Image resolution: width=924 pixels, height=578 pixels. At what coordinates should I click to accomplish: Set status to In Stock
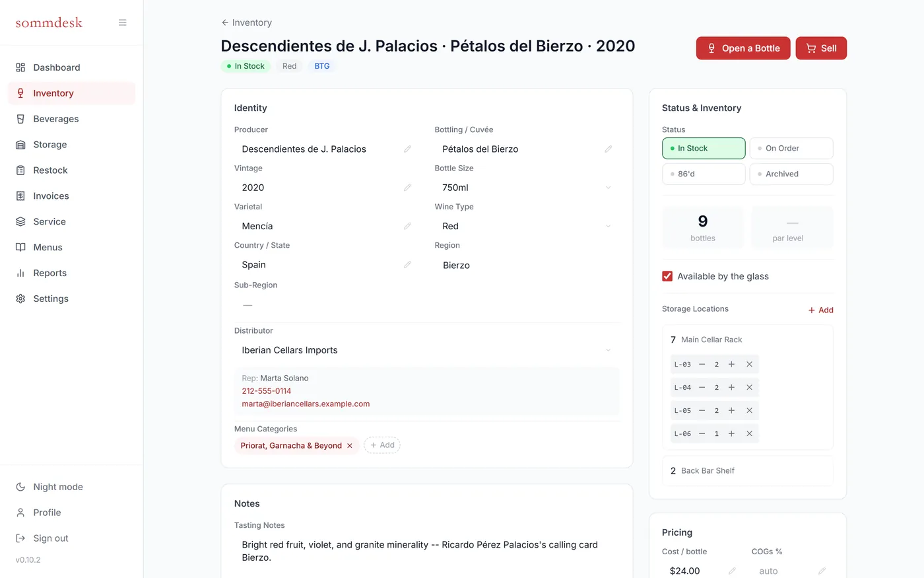(x=704, y=149)
